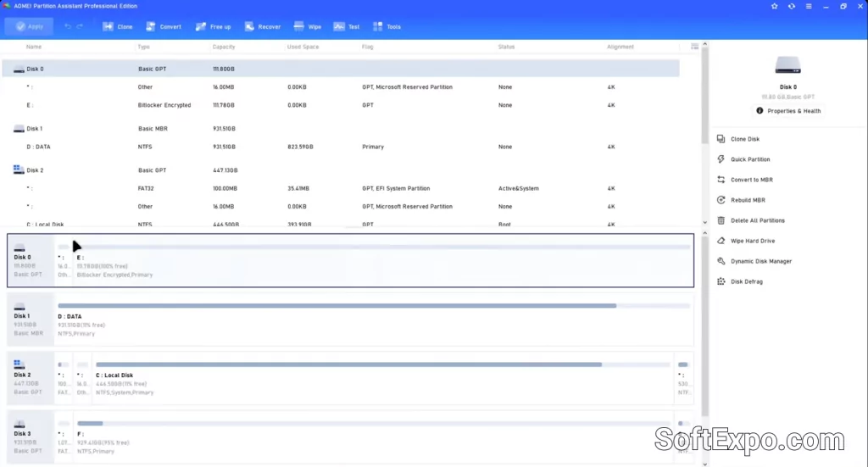Open the hamburger menu in title bar
Viewport: 868px width, 467px height.
(809, 6)
